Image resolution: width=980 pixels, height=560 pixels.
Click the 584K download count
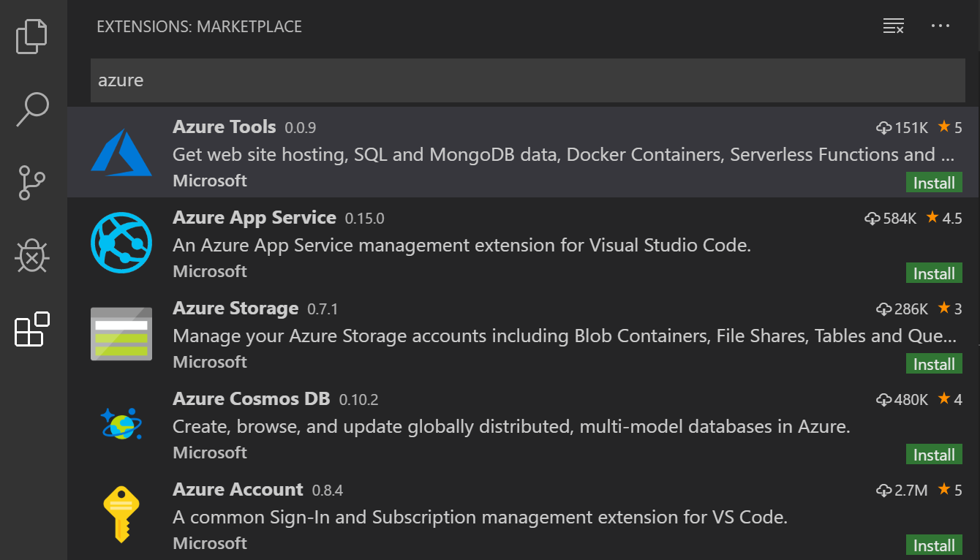tap(900, 219)
